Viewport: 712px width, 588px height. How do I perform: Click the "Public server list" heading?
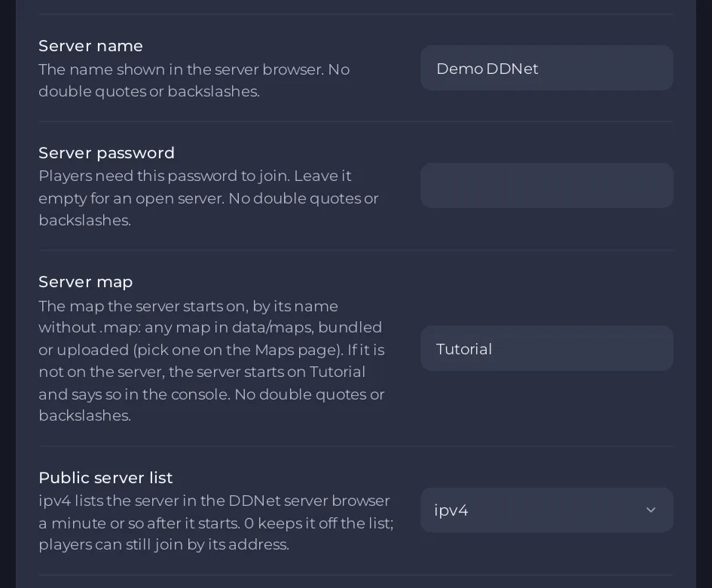(x=105, y=478)
